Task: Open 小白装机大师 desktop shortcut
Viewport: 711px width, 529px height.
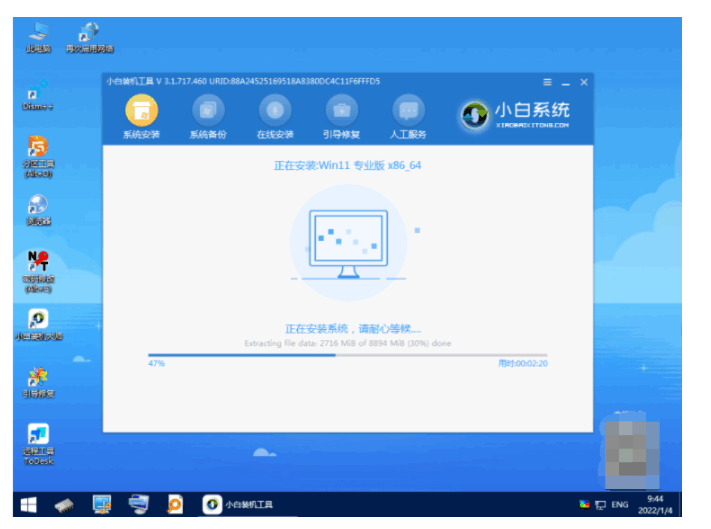Action: [x=39, y=325]
